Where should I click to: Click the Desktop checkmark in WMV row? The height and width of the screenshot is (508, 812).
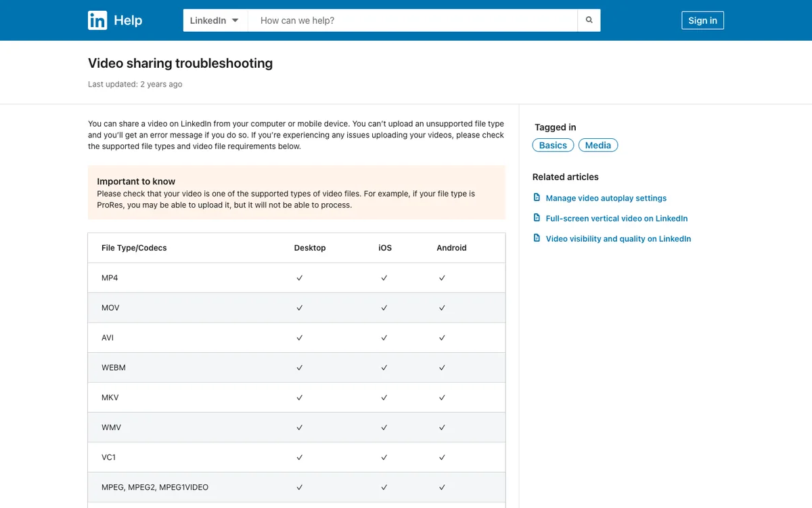[x=299, y=427]
